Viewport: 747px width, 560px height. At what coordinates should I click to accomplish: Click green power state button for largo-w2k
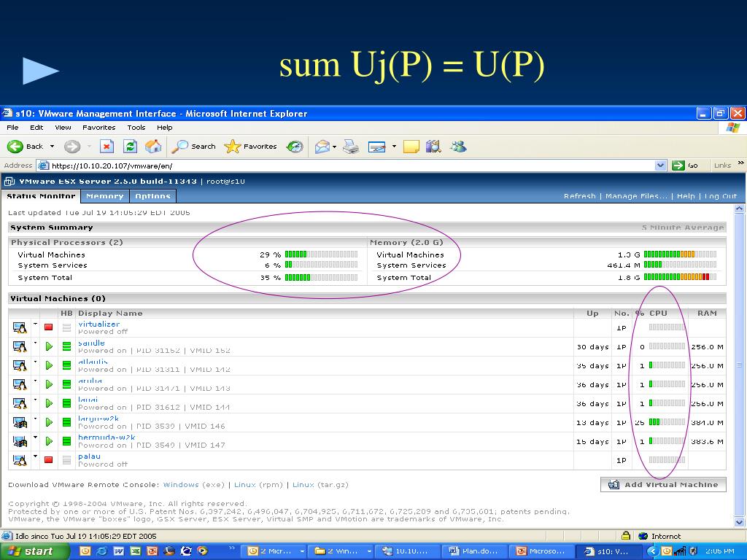pos(49,422)
